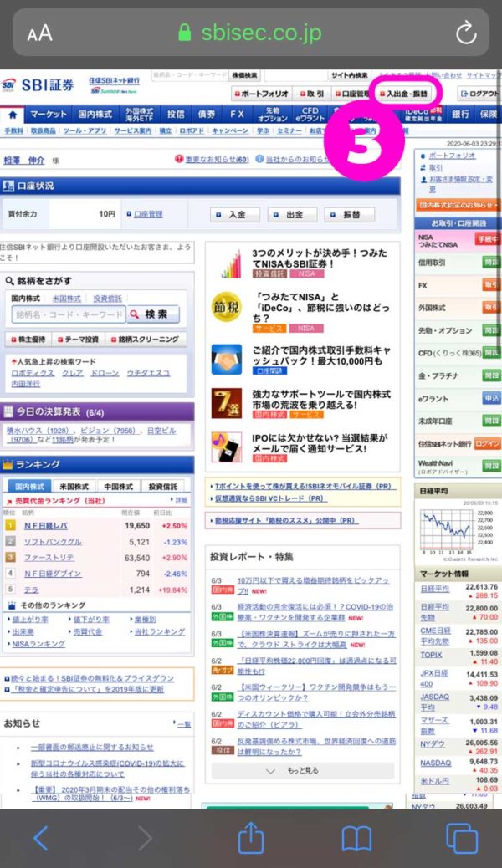Screen dimensions: 502x868
Task: Expand the もっと見る reports list
Action: (x=303, y=770)
